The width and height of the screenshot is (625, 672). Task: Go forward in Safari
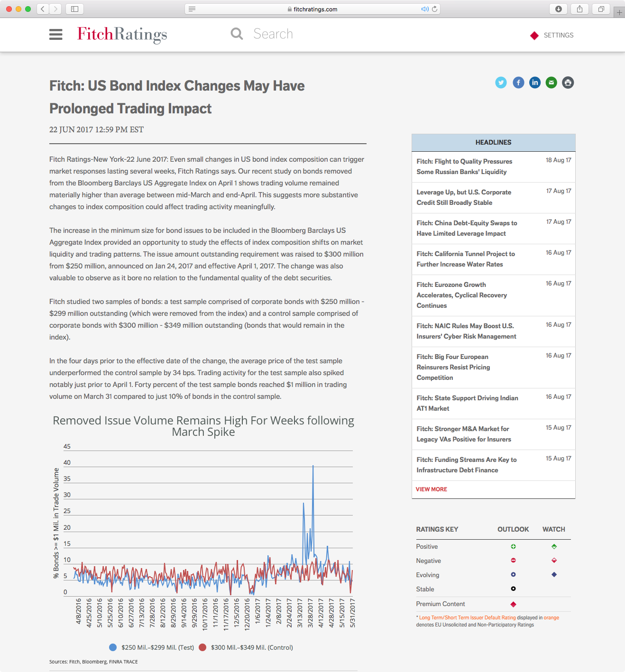pyautogui.click(x=55, y=9)
